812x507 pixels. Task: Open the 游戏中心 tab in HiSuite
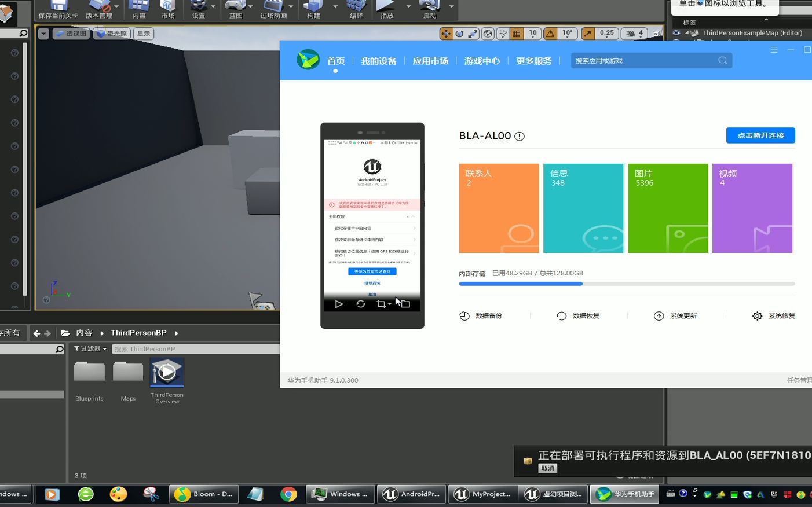tap(482, 61)
